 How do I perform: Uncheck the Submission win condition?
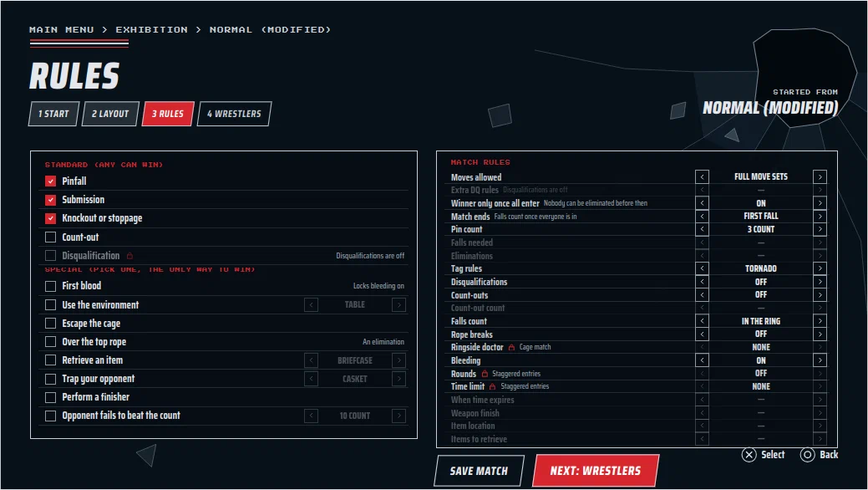[x=50, y=200]
